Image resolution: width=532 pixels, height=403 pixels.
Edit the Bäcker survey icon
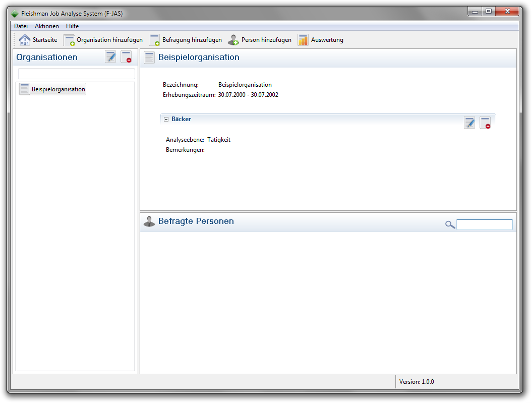(x=469, y=123)
